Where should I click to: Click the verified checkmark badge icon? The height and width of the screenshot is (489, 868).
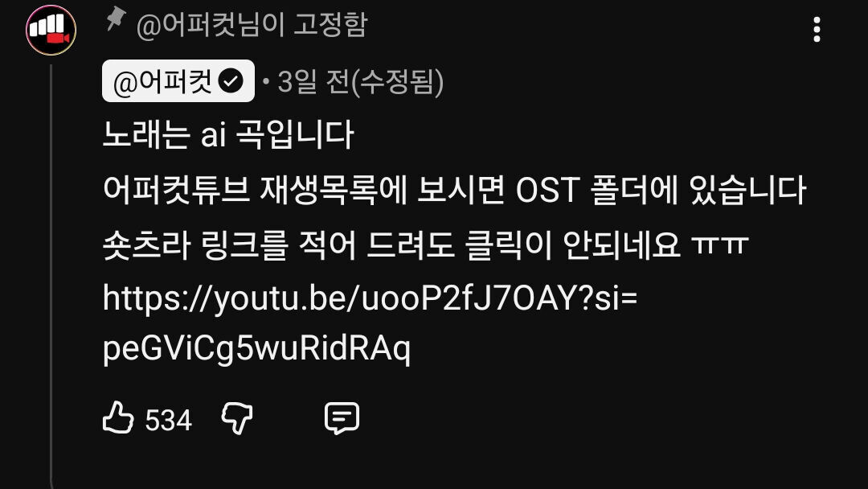pos(231,81)
